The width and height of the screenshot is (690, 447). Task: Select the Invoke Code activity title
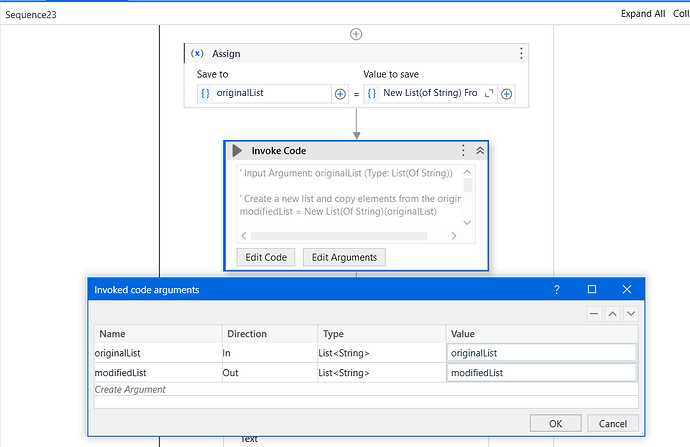tap(279, 150)
